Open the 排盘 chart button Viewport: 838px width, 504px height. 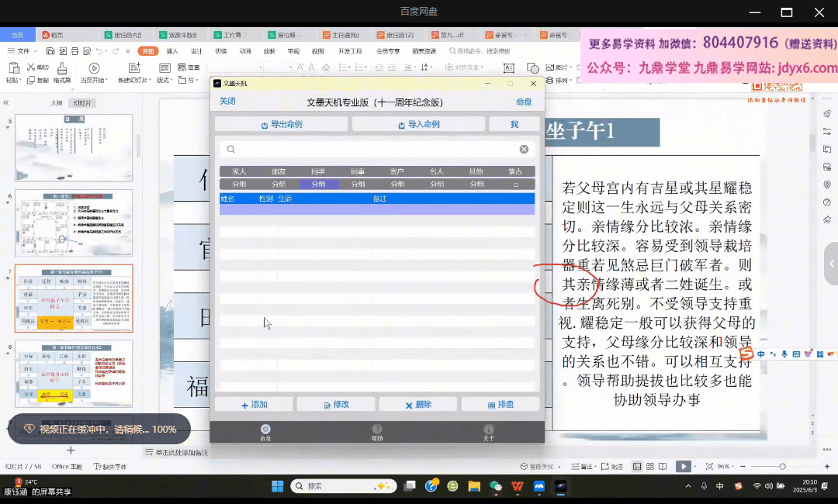500,405
